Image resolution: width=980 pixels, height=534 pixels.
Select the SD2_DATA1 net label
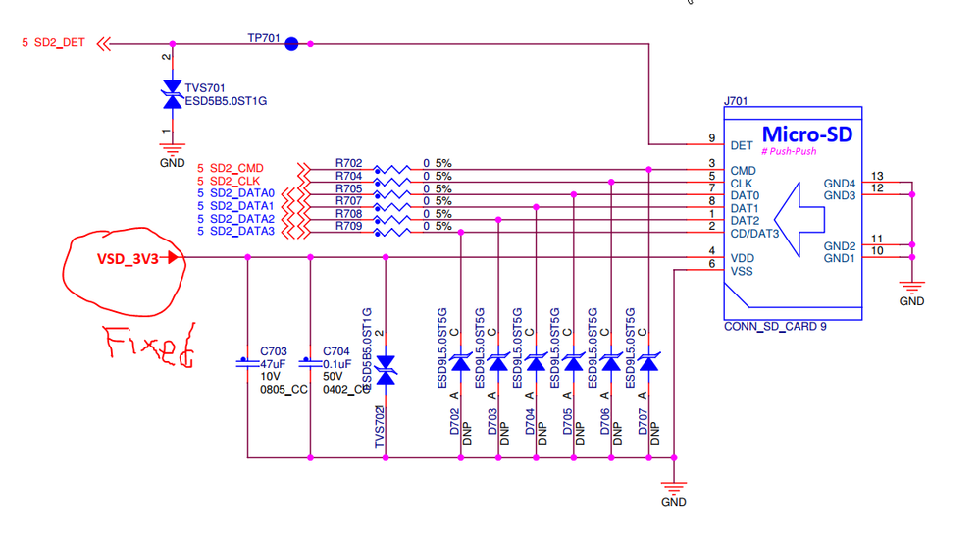[242, 206]
